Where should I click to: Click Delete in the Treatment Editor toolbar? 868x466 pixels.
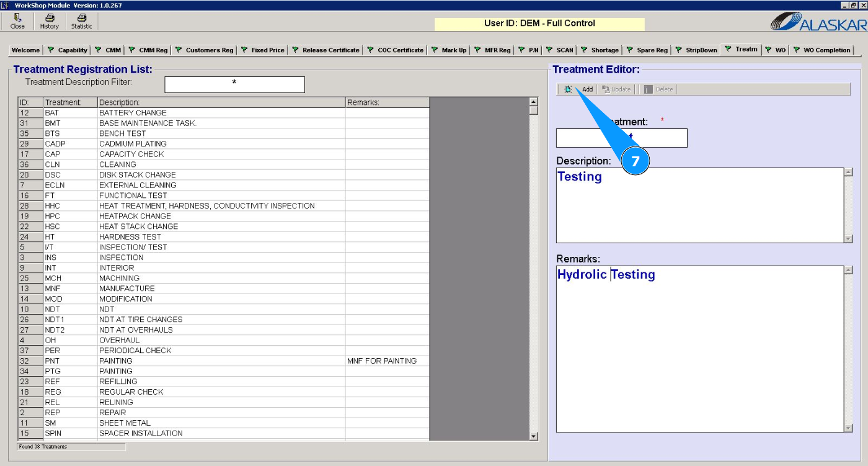[x=658, y=89]
